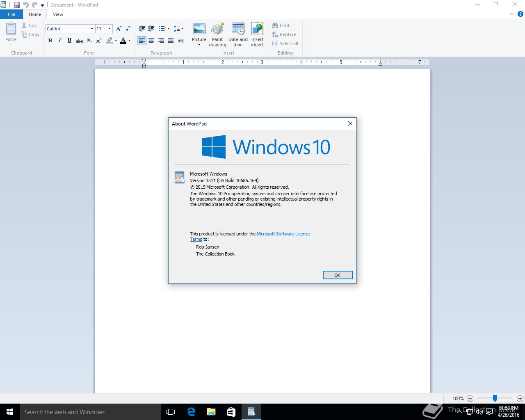The image size is (525, 420).
Task: Open the highlight color dropdown arrow
Action: point(116,41)
